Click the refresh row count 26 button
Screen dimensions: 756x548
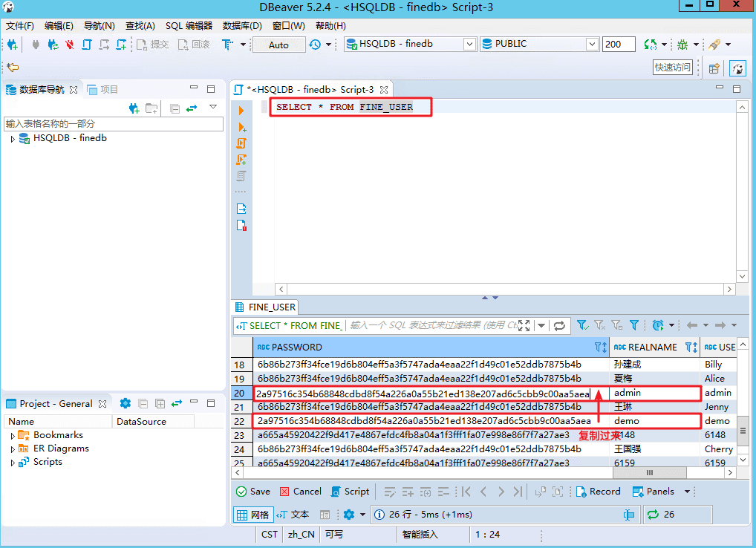click(677, 515)
